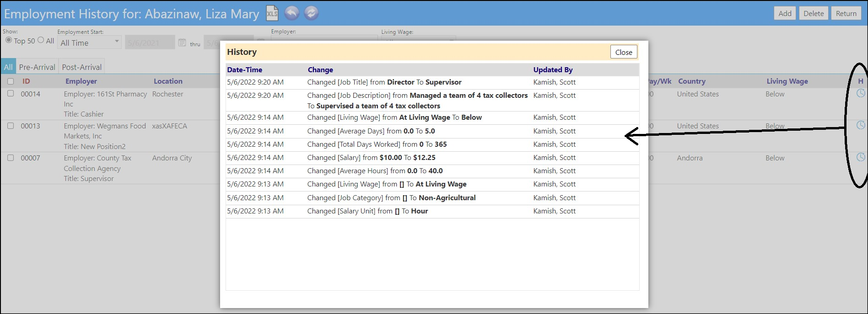Screen dimensions: 868x314
Task: Click the Change header in History
Action: click(x=320, y=70)
